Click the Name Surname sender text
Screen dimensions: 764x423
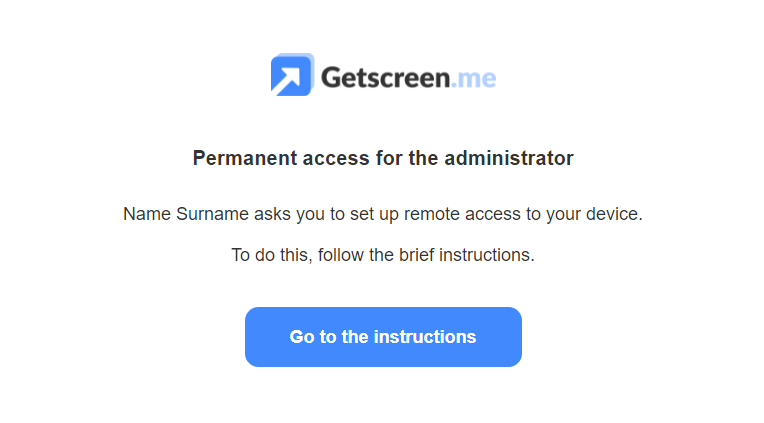(x=186, y=214)
